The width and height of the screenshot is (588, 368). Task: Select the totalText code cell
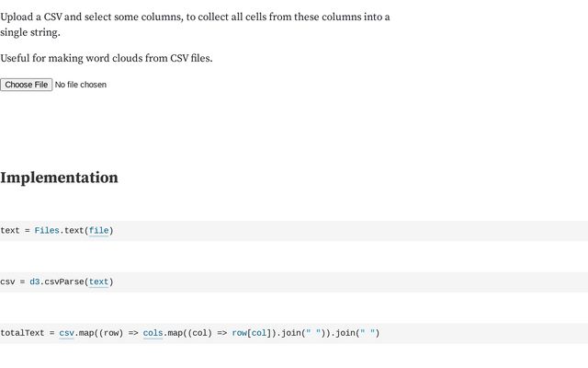pos(294,333)
